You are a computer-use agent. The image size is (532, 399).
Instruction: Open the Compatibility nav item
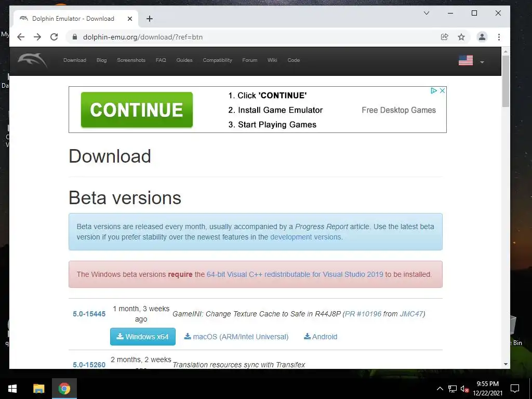pyautogui.click(x=218, y=60)
